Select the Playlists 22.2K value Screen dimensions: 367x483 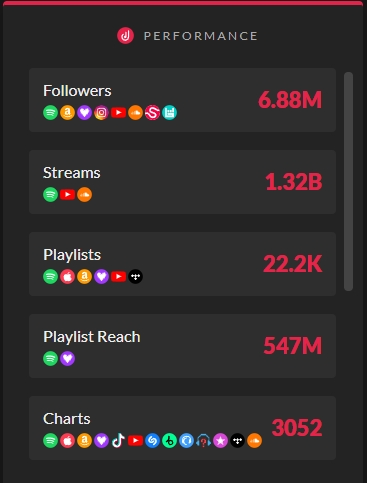tap(293, 264)
